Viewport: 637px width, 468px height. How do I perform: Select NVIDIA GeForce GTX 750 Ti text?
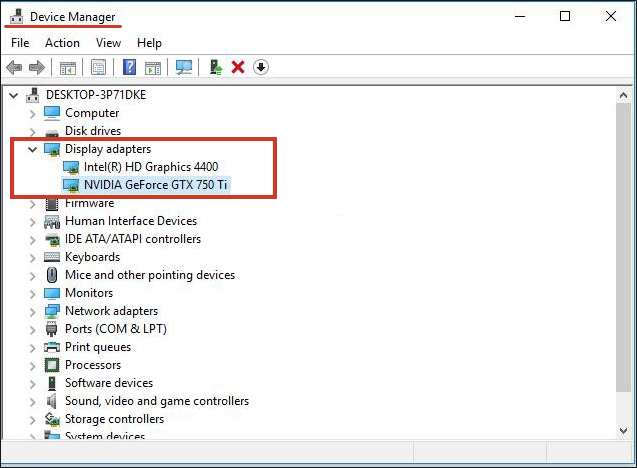coord(155,185)
